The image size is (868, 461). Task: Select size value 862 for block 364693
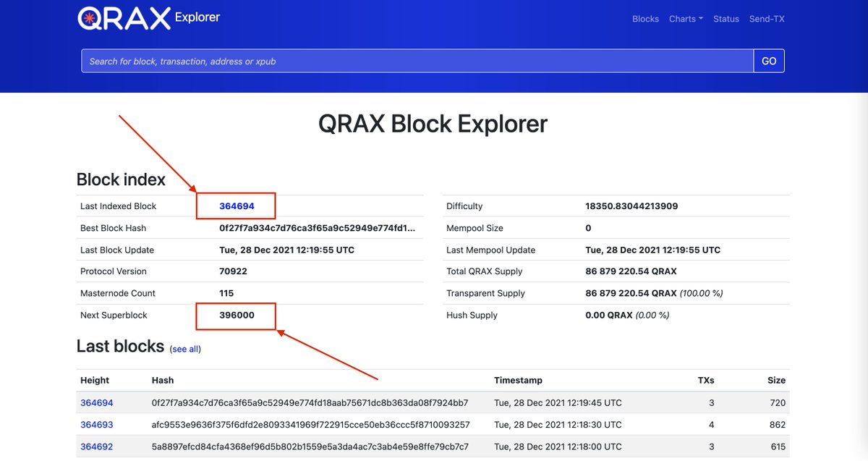coord(778,425)
